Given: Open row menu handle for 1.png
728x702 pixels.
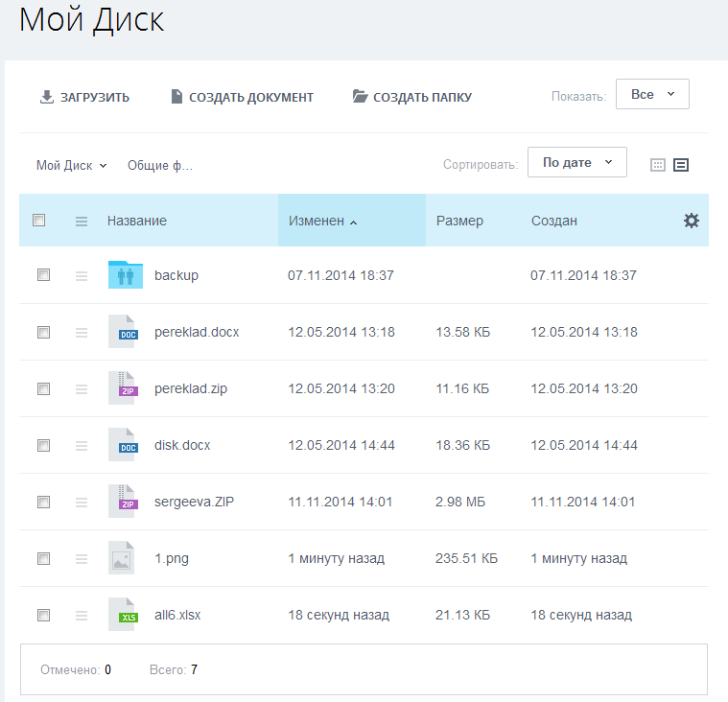Looking at the screenshot, I should click(82, 559).
